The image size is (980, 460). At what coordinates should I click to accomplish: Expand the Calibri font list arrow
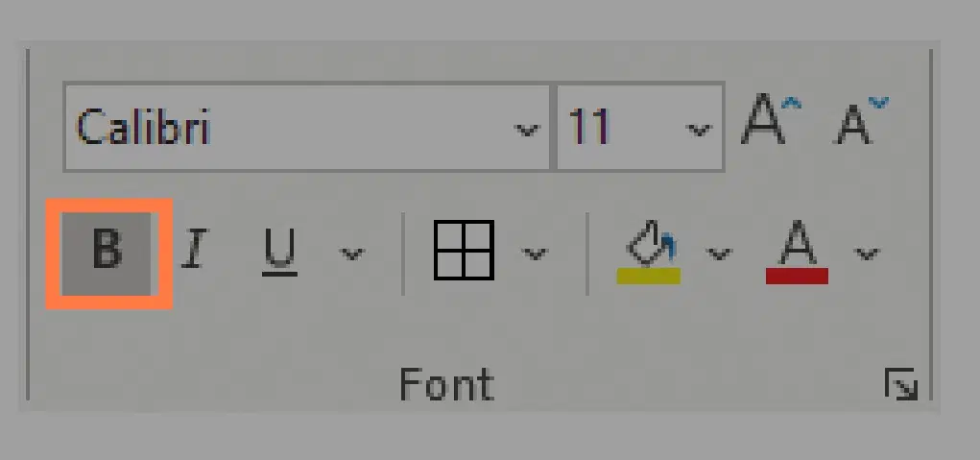pyautogui.click(x=526, y=130)
